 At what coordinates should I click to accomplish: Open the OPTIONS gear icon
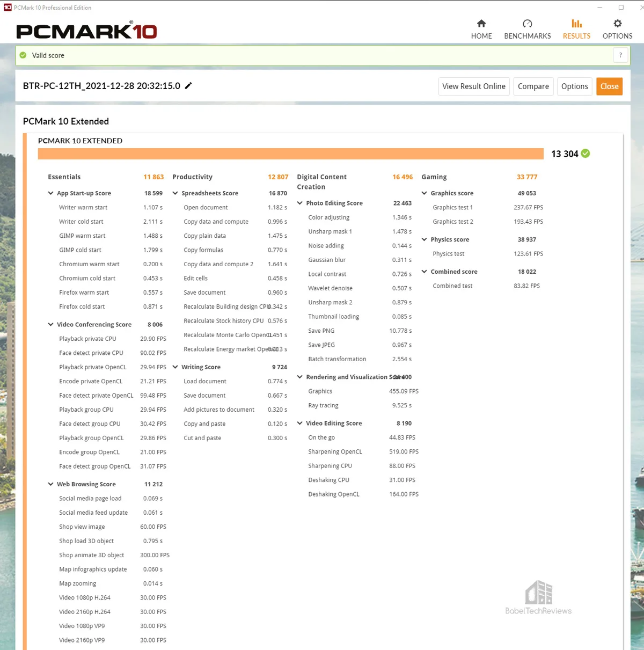618,24
